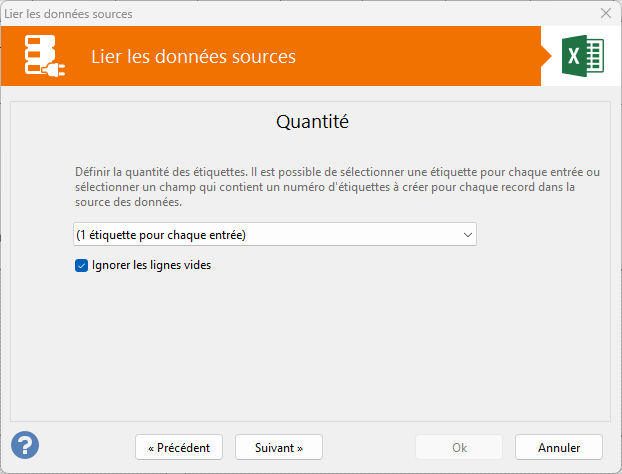Click the blue help question mark icon
622x474 pixels.
tap(25, 445)
